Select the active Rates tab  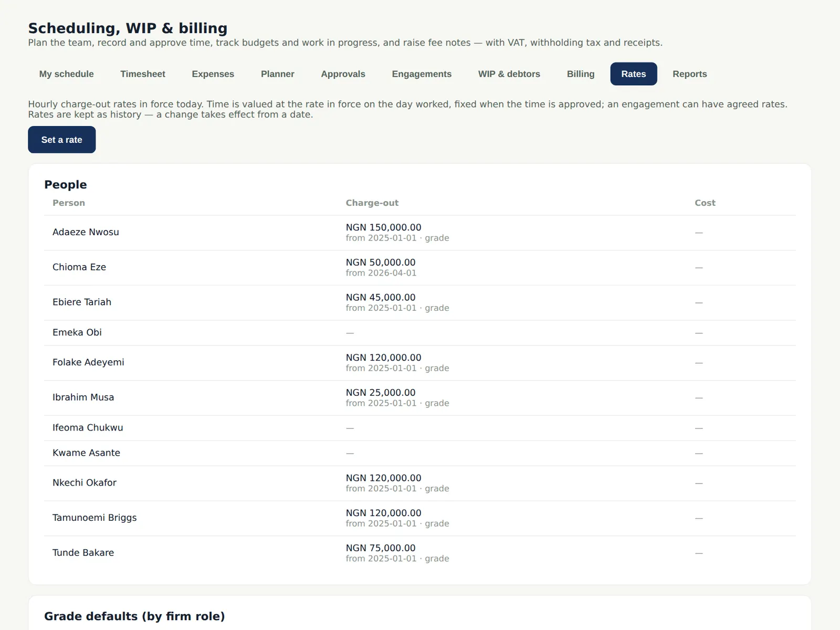tap(634, 74)
